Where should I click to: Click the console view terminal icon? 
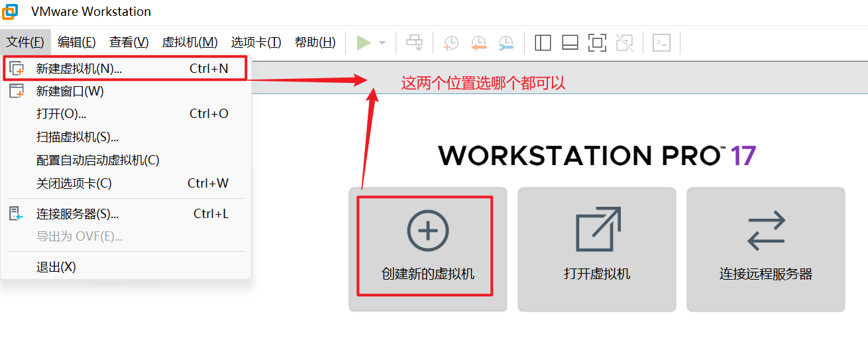click(x=661, y=42)
